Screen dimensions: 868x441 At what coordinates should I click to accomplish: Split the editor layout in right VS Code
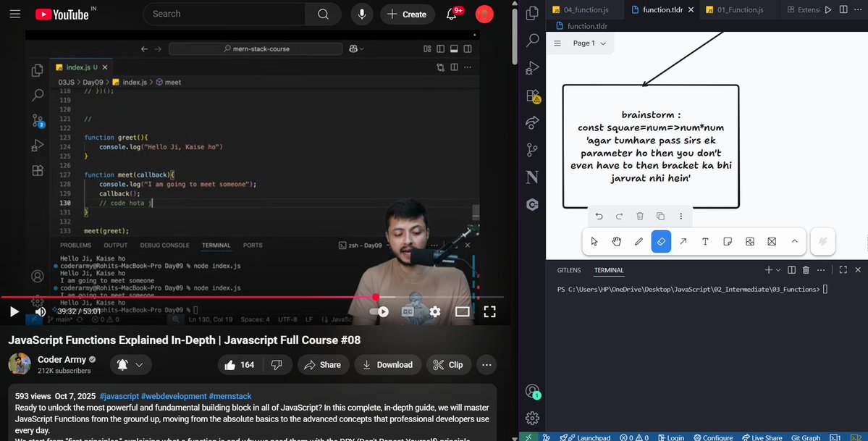[843, 10]
